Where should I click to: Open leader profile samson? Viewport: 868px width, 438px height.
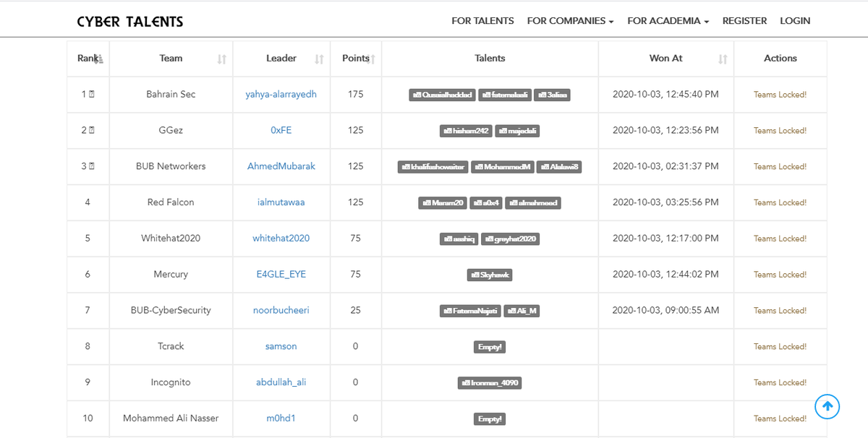point(281,346)
